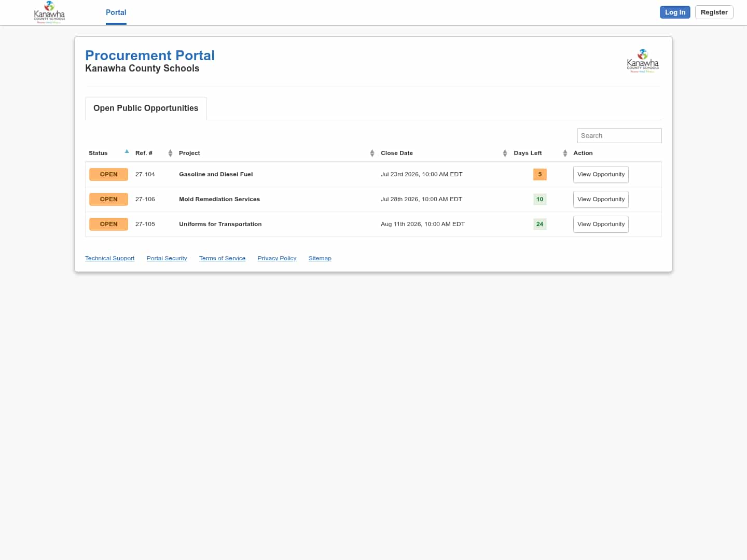This screenshot has height=560, width=747.
Task: Click the Status column header
Action: 98,153
